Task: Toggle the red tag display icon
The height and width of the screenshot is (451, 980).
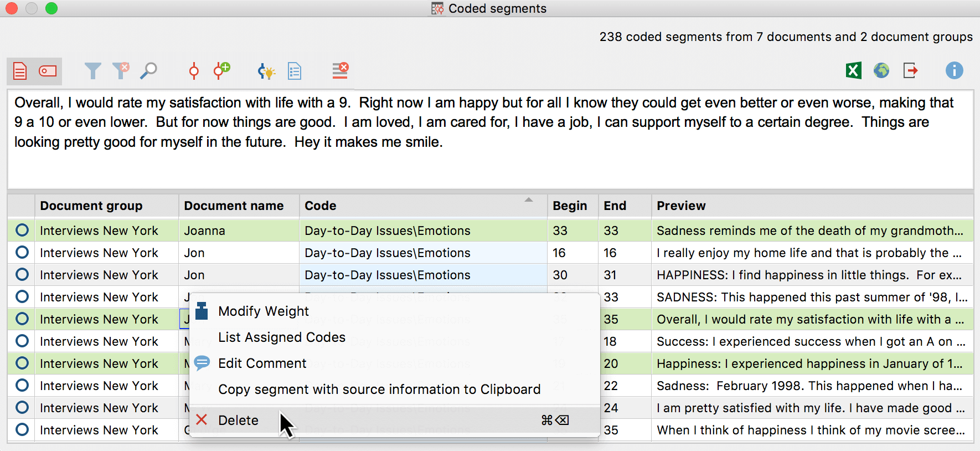Action: (48, 71)
